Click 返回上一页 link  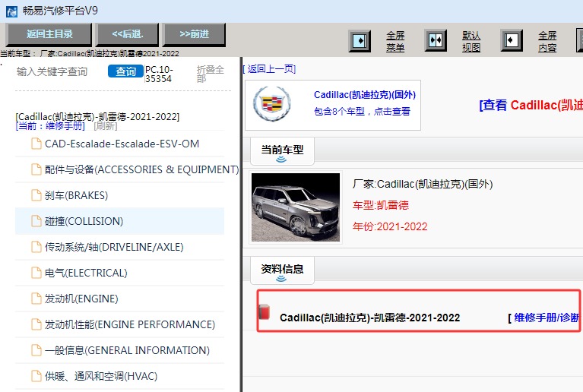point(270,69)
